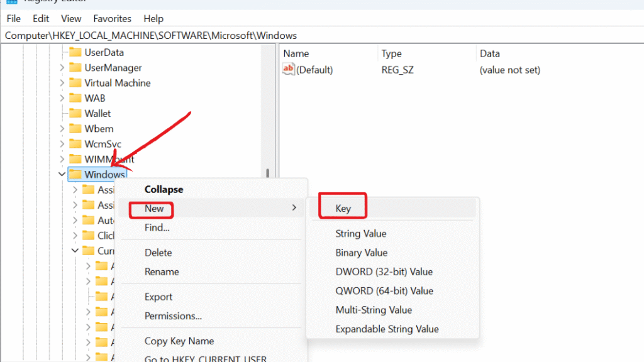
Task: Click the selected Windows folder icon
Action: 75,174
